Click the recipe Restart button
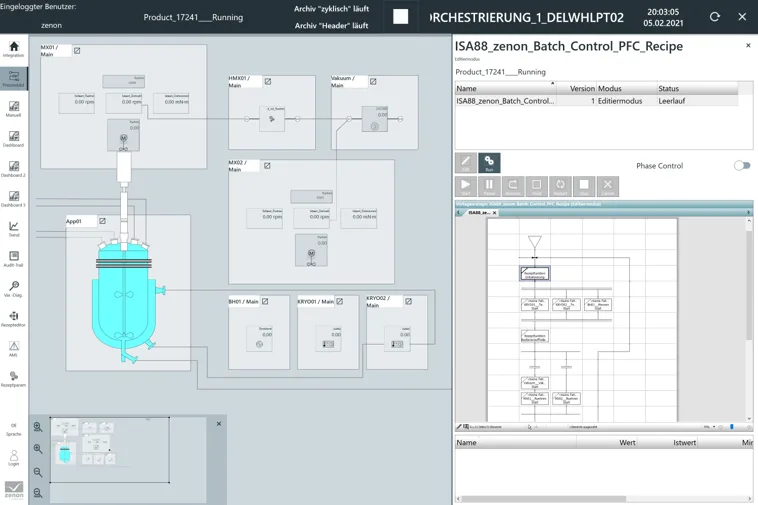This screenshot has width=758, height=505. pyautogui.click(x=560, y=186)
